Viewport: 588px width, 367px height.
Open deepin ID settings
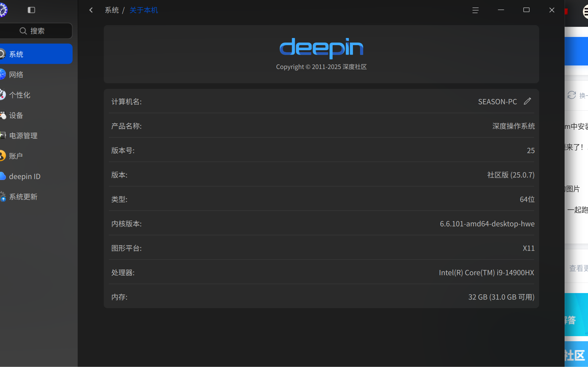click(x=36, y=176)
